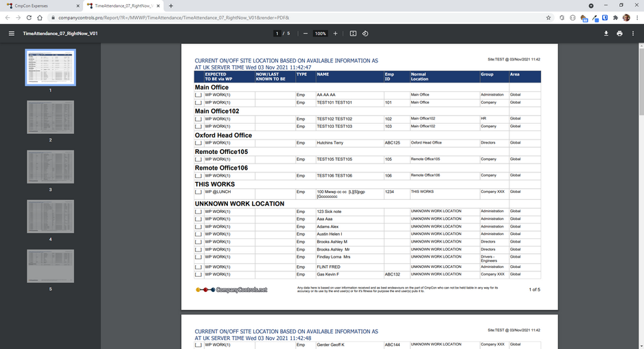Tick checkbox for TEST102 TEST102 row
Screen dimensions: 644x349
198,120
